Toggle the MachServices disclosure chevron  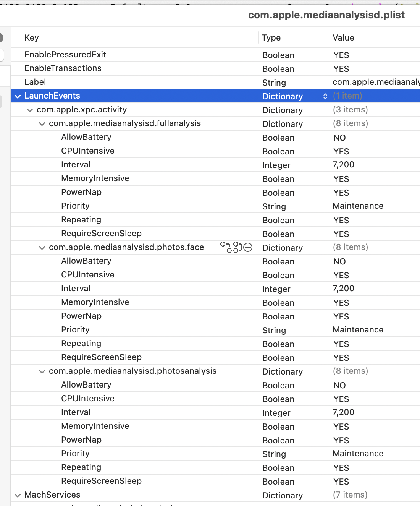(18, 495)
